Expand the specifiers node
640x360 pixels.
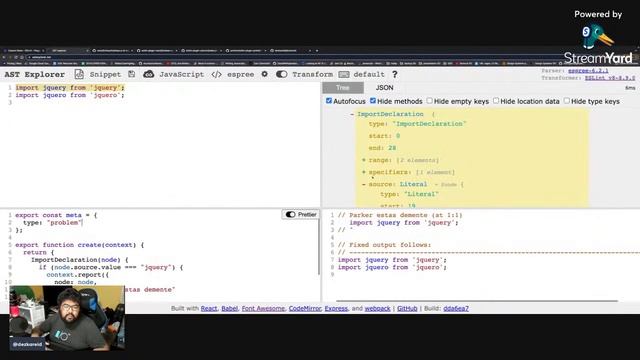pos(364,172)
